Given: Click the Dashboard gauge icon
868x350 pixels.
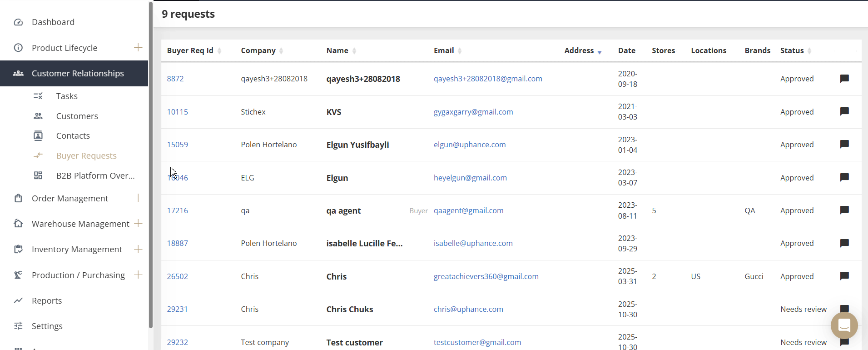Looking at the screenshot, I should pos(18,22).
